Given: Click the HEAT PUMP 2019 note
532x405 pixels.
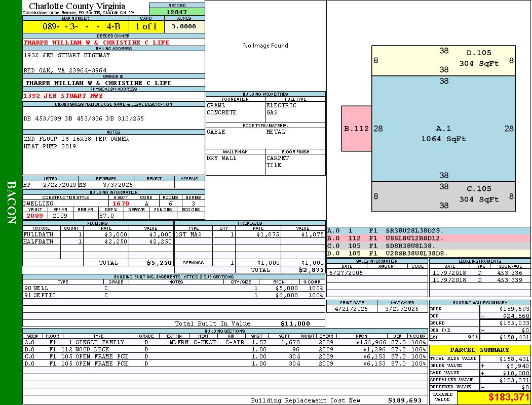Looking at the screenshot, I should [x=50, y=146].
